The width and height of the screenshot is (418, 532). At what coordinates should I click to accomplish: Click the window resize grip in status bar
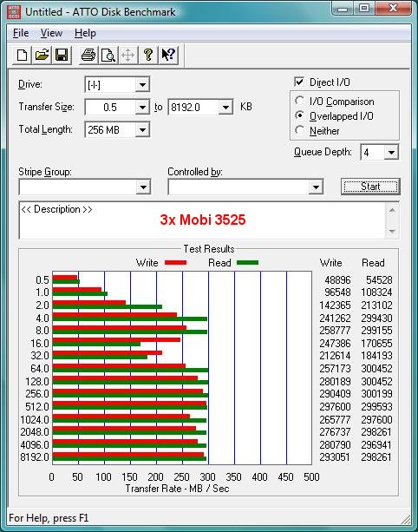click(406, 519)
